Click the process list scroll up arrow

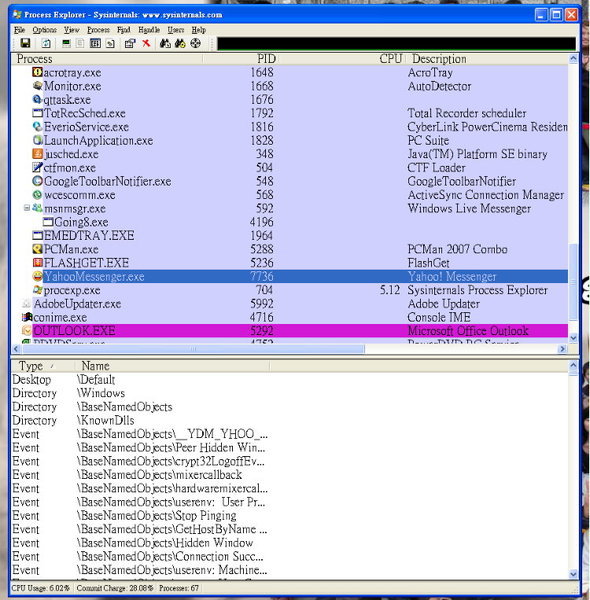tap(573, 59)
